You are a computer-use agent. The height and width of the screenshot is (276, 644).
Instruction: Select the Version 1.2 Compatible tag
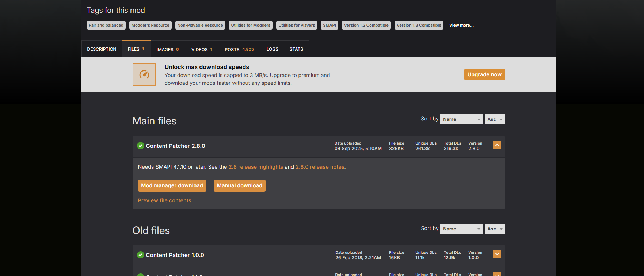click(x=366, y=25)
